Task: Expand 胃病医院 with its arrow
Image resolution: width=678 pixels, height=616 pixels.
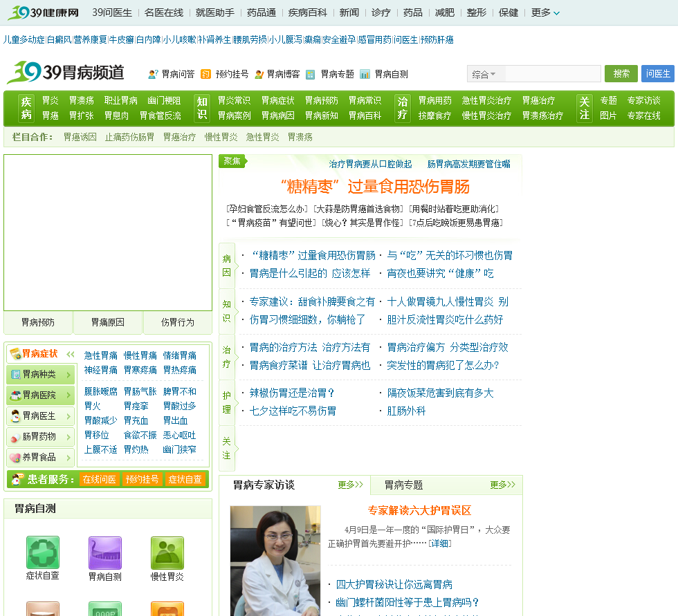Action: 68,395
